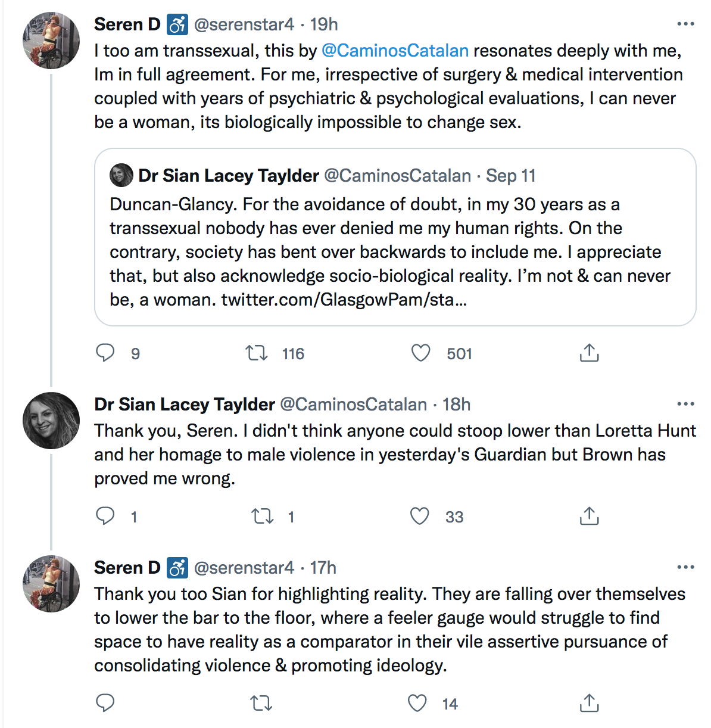Reply to Seren D's 17h tweet
Image resolution: width=711 pixels, height=728 pixels.
click(105, 703)
